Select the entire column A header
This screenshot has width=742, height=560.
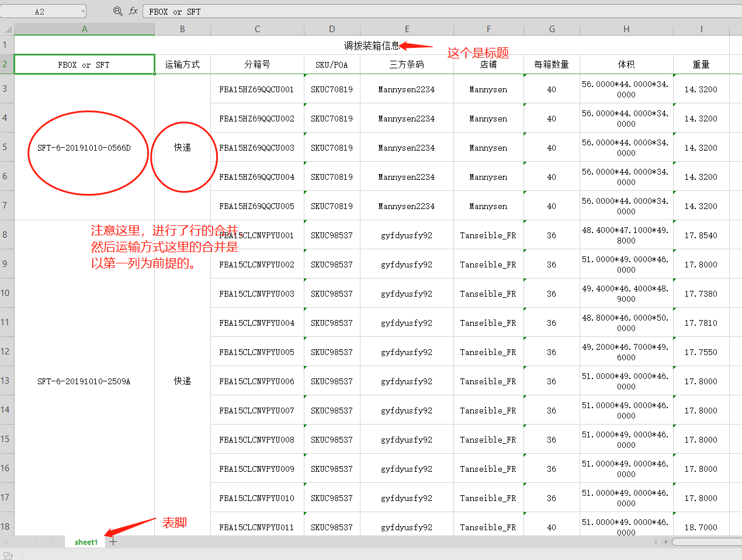coord(84,28)
